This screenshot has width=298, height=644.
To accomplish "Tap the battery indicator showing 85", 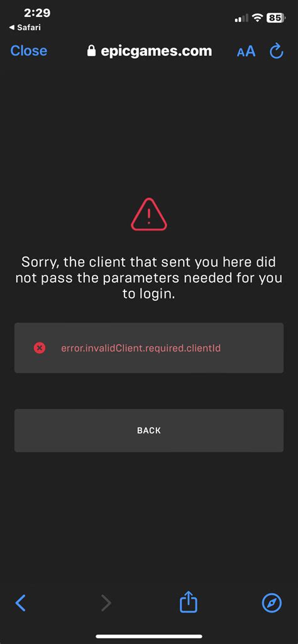I will click(276, 18).
